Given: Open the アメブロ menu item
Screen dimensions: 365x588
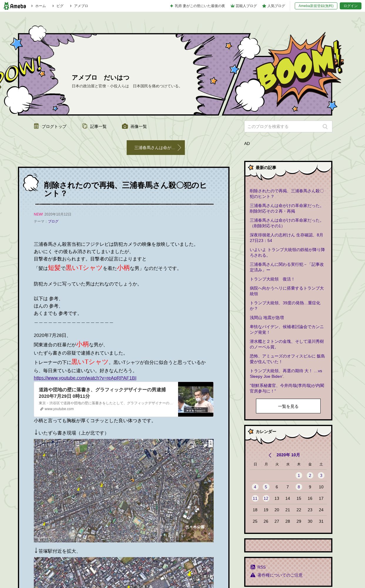Looking at the screenshot, I should 81,6.
